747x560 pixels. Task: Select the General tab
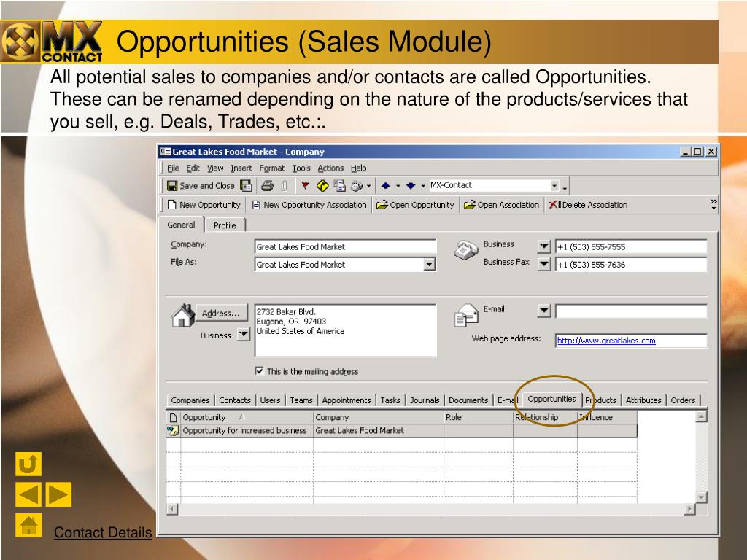[181, 225]
